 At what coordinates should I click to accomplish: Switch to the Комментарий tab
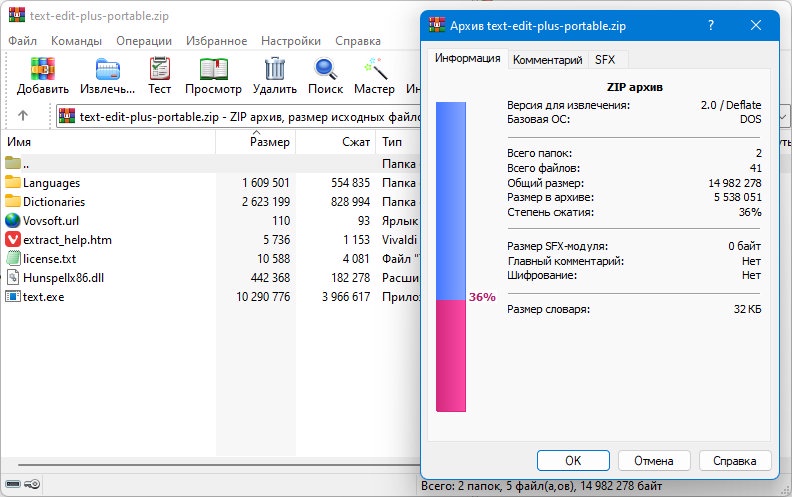tap(548, 60)
